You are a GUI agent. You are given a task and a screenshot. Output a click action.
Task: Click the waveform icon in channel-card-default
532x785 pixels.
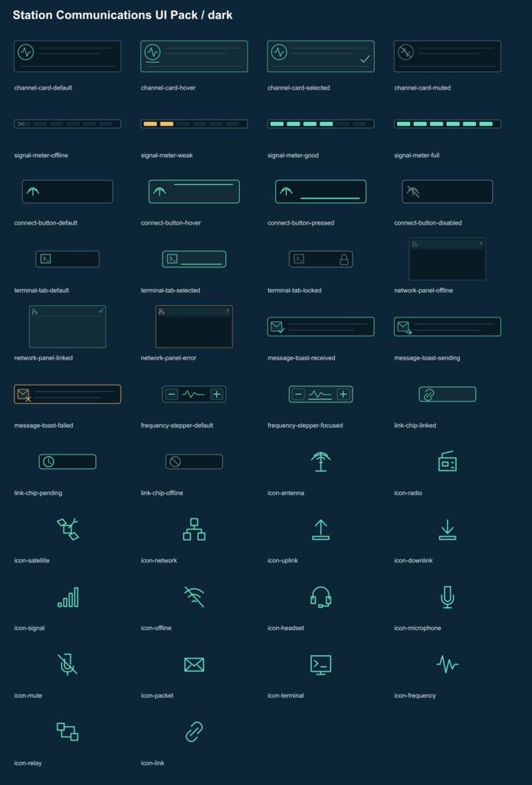pos(25,51)
